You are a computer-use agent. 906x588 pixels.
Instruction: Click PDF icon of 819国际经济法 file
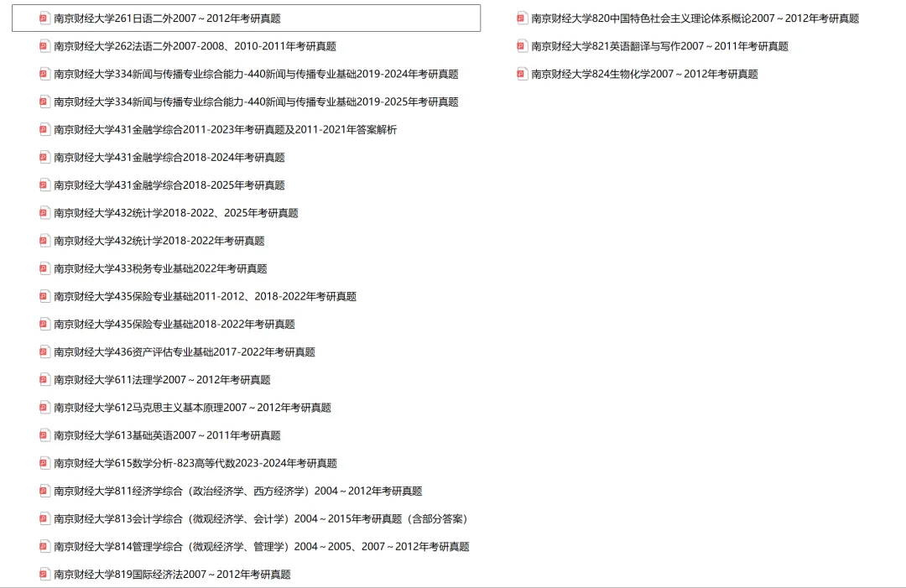tap(44, 574)
